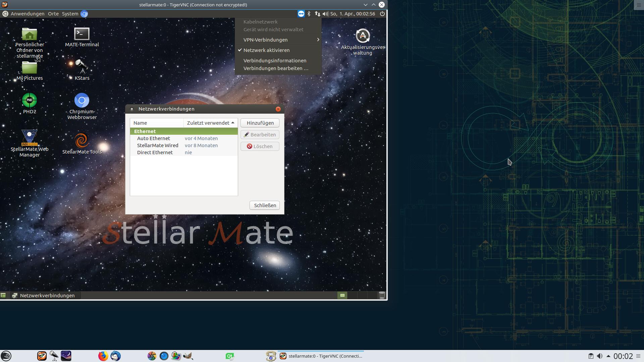
Task: Select Verbindungsinformationen menu entry
Action: [275, 61]
